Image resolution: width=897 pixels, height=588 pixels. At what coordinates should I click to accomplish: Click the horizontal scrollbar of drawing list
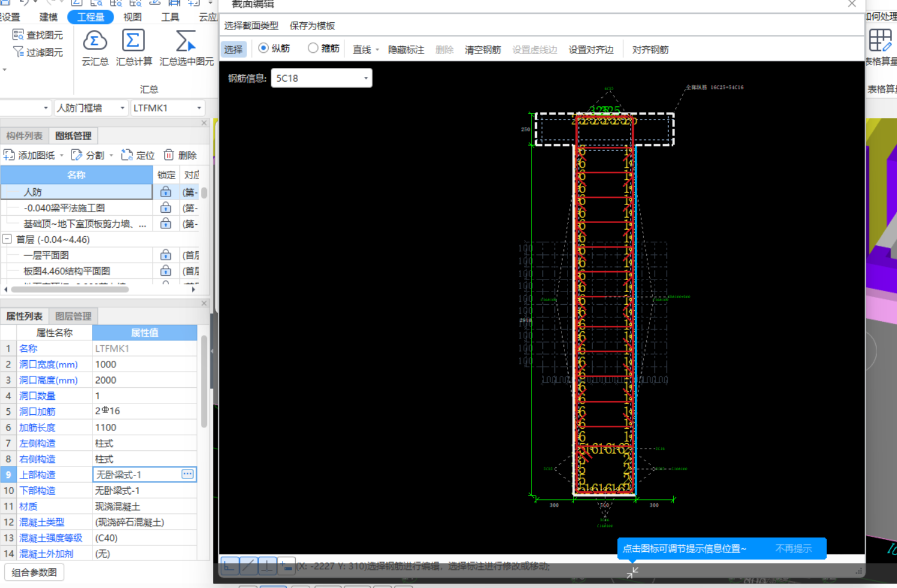click(70, 289)
